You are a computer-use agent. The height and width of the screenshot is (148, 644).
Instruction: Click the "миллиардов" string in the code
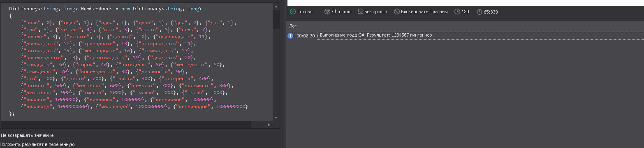[x=193, y=106]
